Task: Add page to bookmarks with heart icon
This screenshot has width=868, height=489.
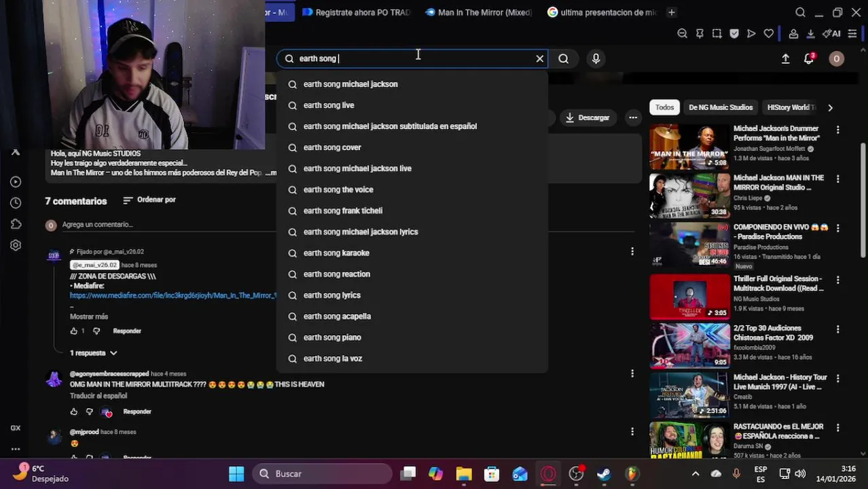Action: (x=768, y=33)
